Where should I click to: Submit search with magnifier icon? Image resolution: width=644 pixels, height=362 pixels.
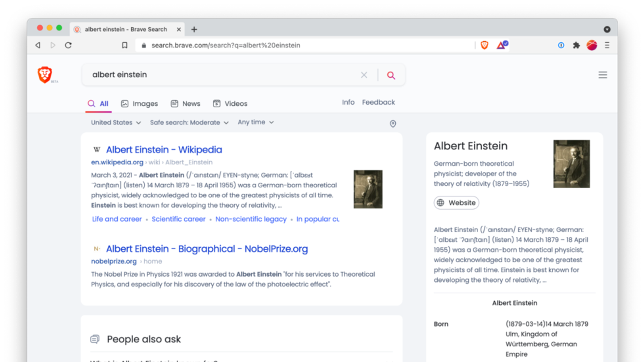coord(391,75)
